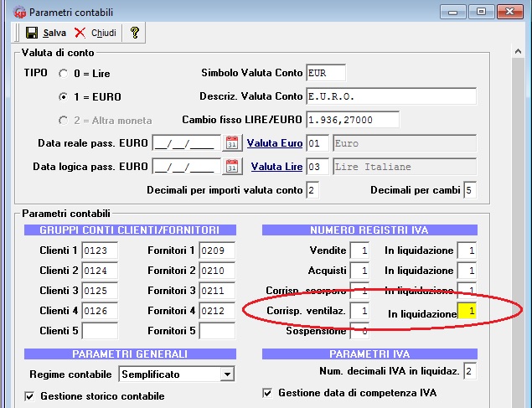Click the application icon in the title bar
The image size is (532, 408).
pyautogui.click(x=21, y=13)
